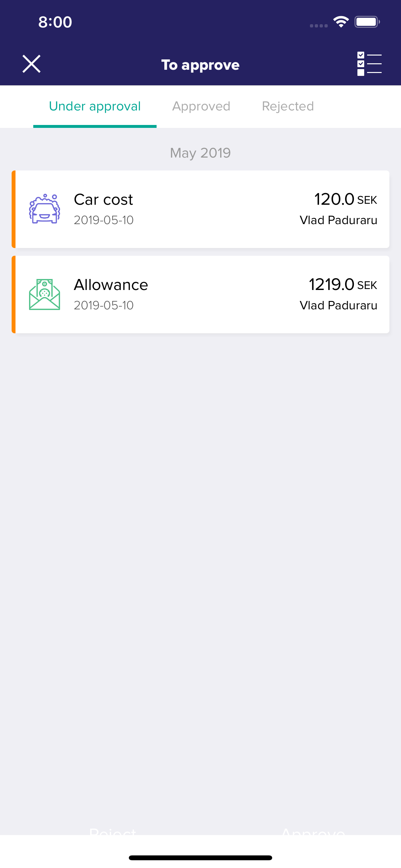Tap the battery status icon
This screenshot has width=401, height=868.
pos(367,22)
